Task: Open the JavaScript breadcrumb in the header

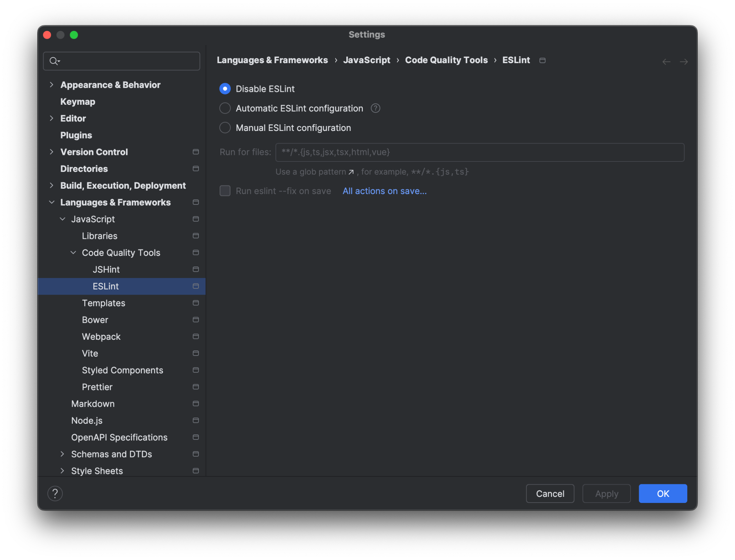Action: pyautogui.click(x=366, y=60)
